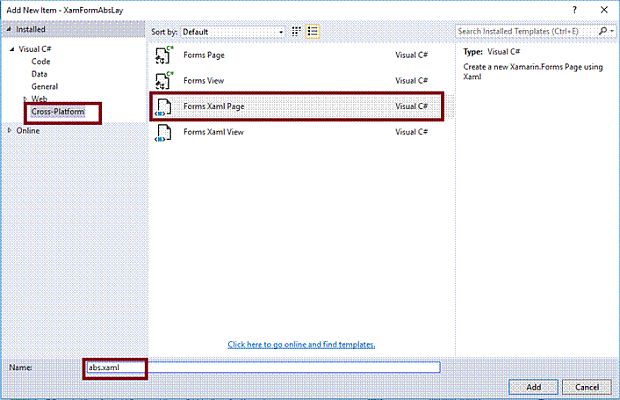Expand the Online section

pos(9,130)
